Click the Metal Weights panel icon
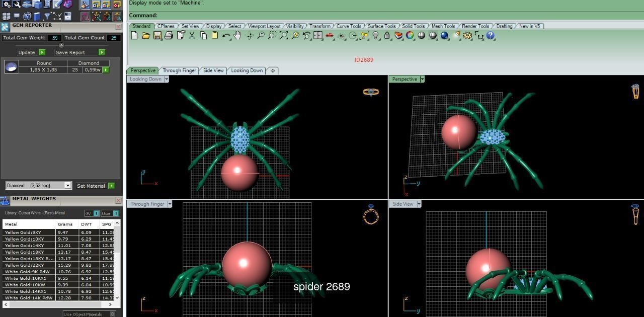 (5, 201)
